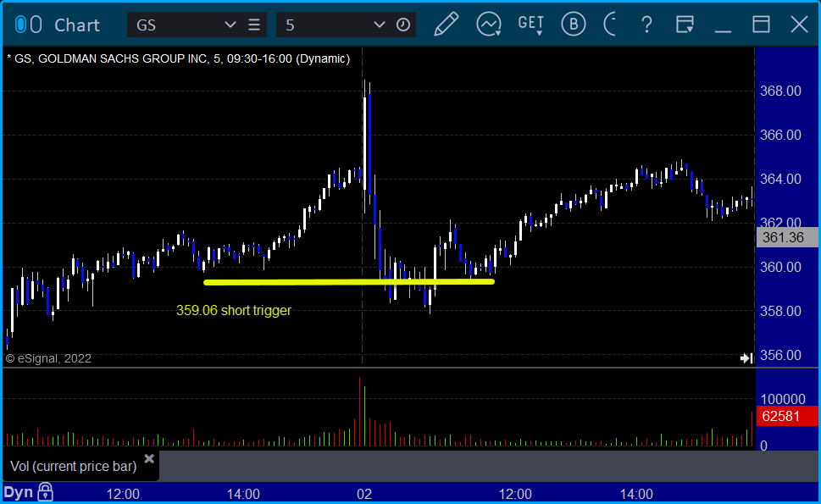This screenshot has height=504, width=821.
Task: Select the pencil drawing tools icon
Action: coord(447,24)
